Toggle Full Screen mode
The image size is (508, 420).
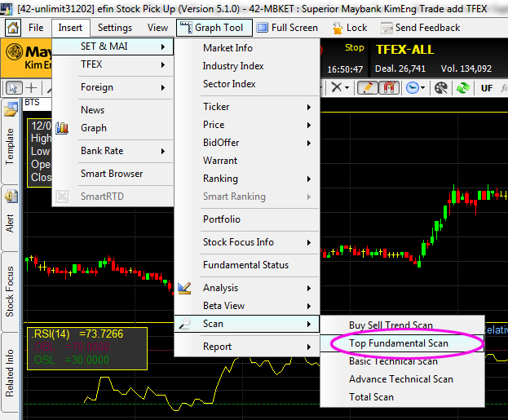tap(287, 28)
